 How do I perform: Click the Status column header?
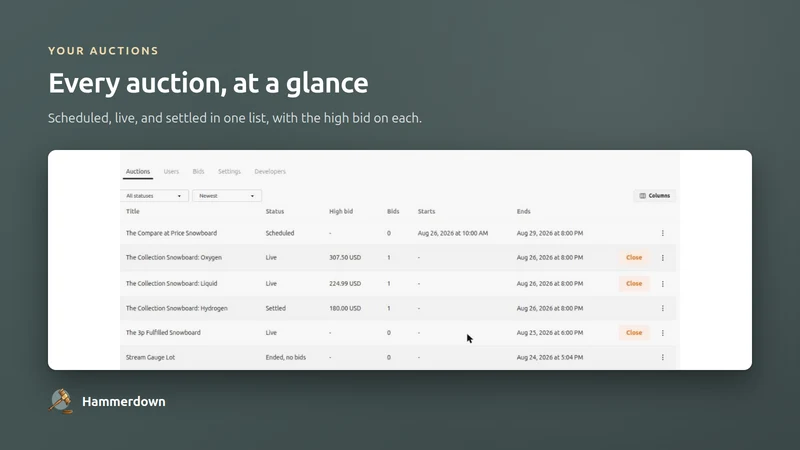pos(274,211)
